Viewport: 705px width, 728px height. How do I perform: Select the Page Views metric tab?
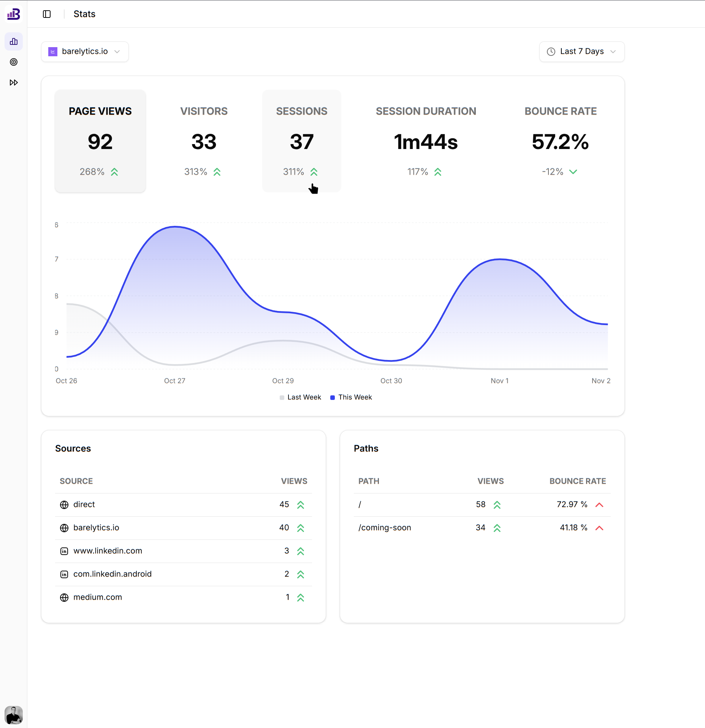(x=100, y=141)
